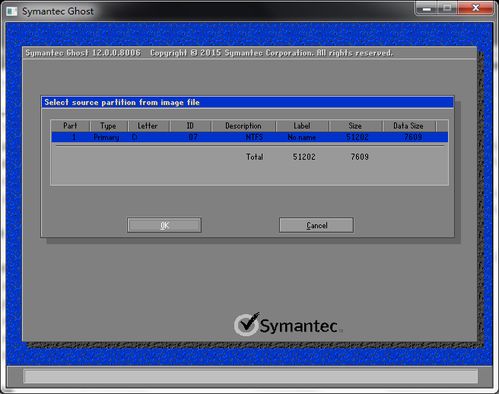Click the ID column header
This screenshot has width=499, height=394.
pos(190,126)
